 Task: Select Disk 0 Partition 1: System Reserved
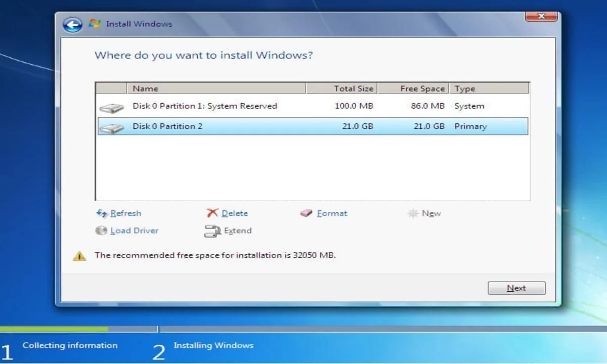coord(313,106)
